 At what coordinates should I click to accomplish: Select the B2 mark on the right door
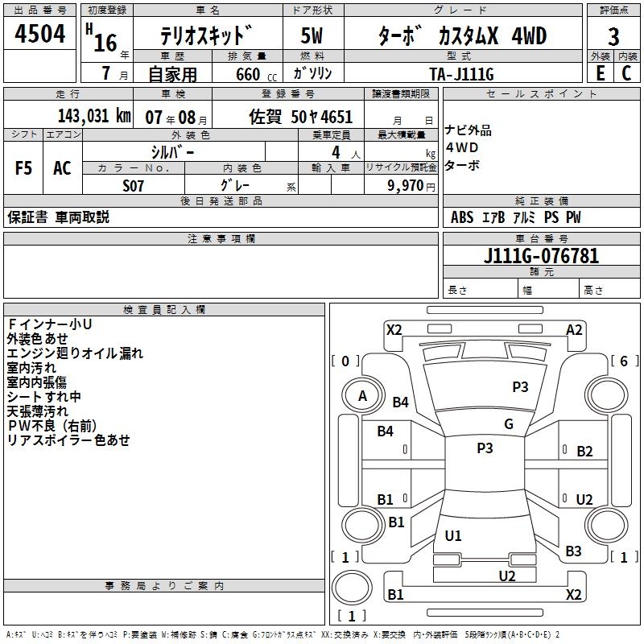(584, 452)
